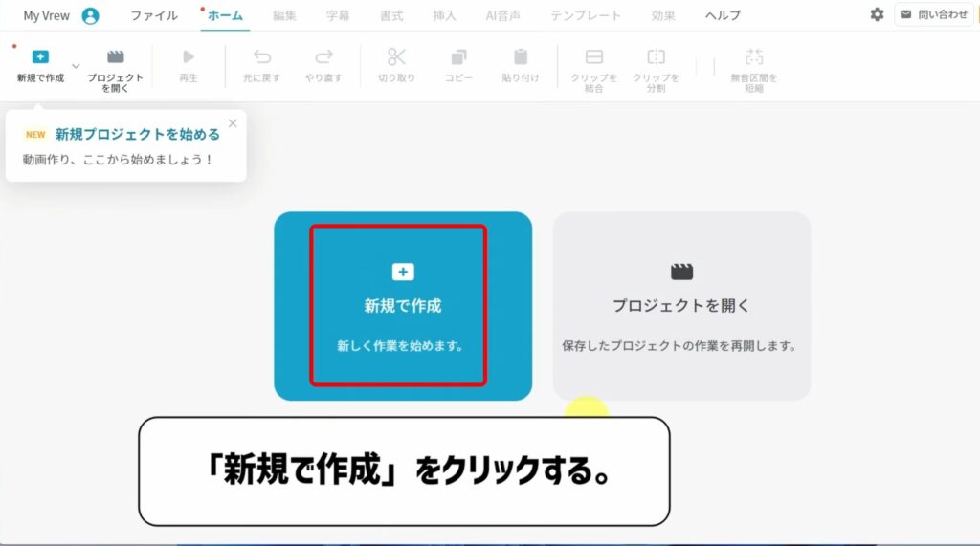
Task: Switch to the ホーム tab
Action: coord(225,15)
